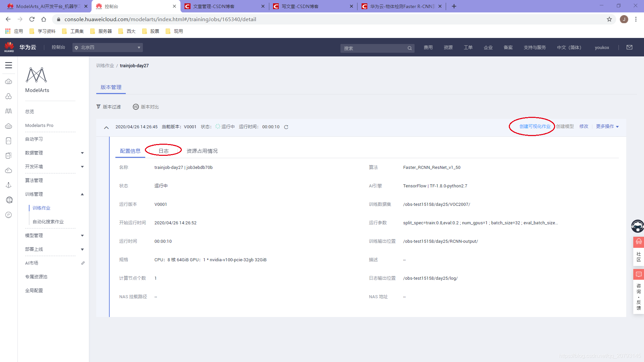This screenshot has height=362, width=644.
Task: Click the version compare VS icon
Action: [136, 107]
